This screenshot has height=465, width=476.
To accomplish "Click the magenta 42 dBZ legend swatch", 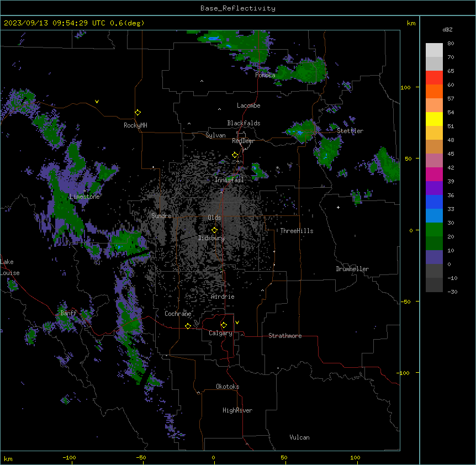I will click(434, 174).
